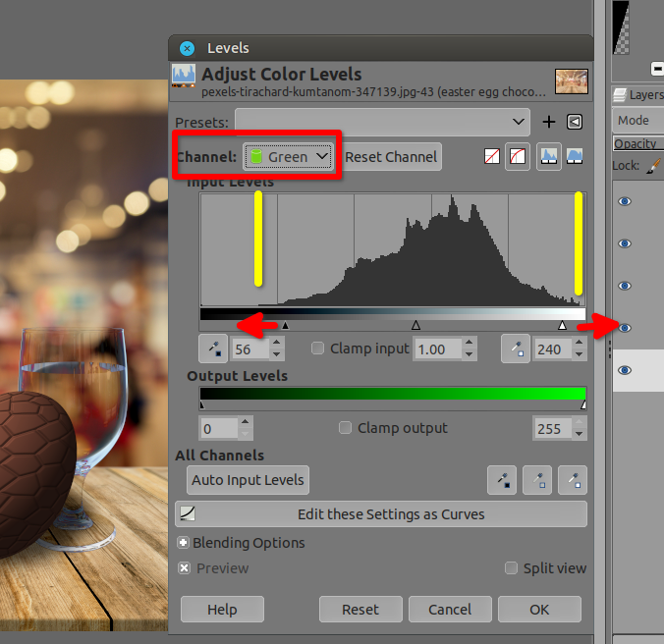Click the output high value field showing 255
The width and height of the screenshot is (664, 644).
pos(551,428)
